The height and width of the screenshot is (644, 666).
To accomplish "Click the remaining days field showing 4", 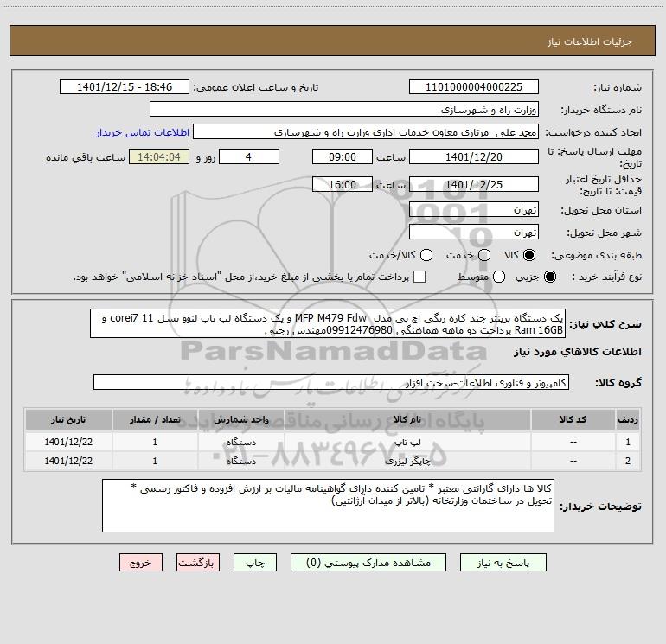I will tap(249, 156).
